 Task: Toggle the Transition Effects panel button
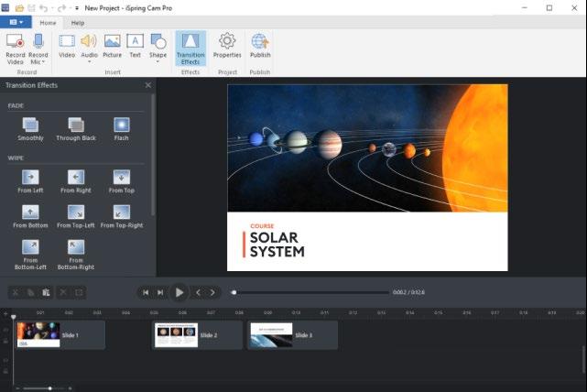point(190,49)
